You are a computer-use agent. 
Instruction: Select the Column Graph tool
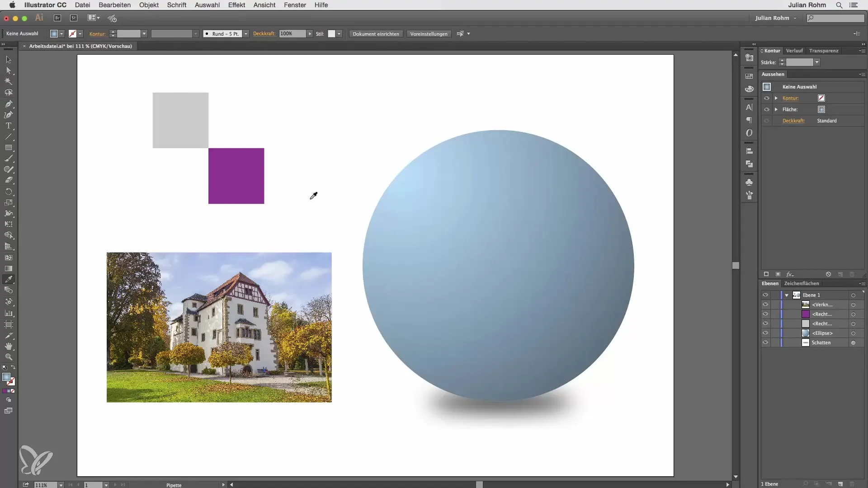pos(9,313)
